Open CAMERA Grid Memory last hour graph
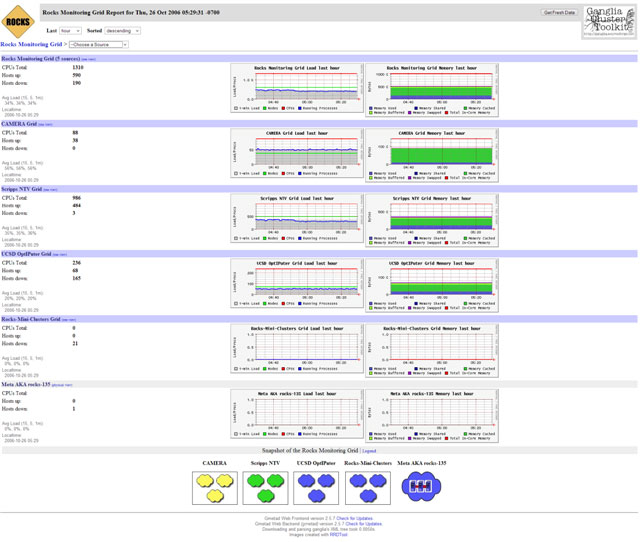 (x=432, y=155)
